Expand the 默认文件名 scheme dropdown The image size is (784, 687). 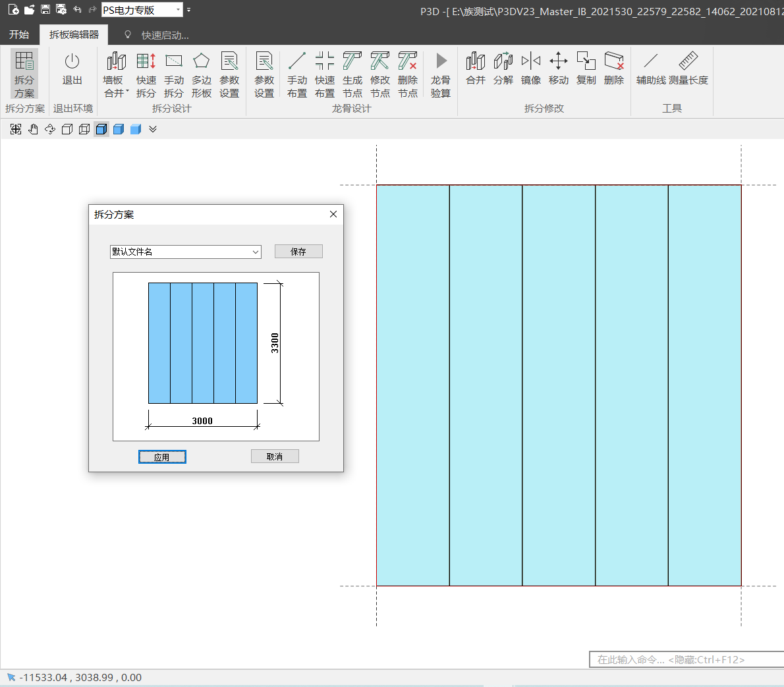[x=256, y=252]
